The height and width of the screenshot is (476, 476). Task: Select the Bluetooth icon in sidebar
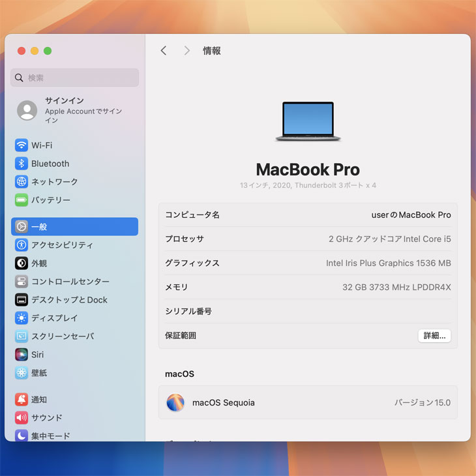pyautogui.click(x=22, y=163)
